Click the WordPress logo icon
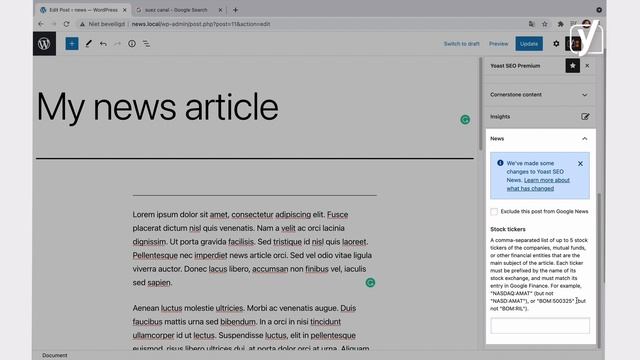The height and width of the screenshot is (360, 640). [x=44, y=44]
